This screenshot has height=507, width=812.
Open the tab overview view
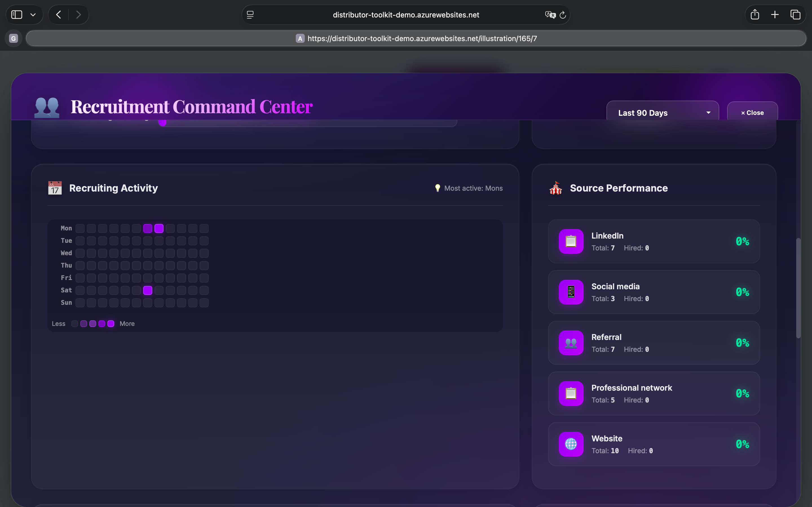tap(796, 14)
